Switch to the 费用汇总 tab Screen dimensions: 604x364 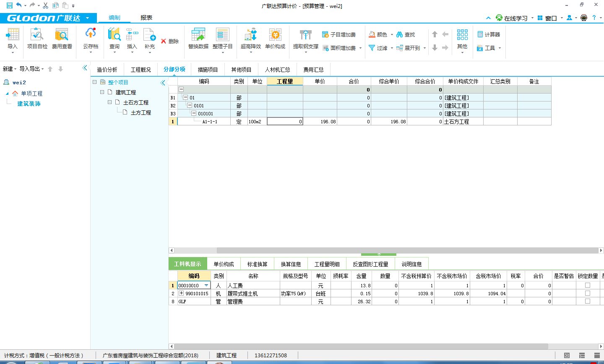313,70
